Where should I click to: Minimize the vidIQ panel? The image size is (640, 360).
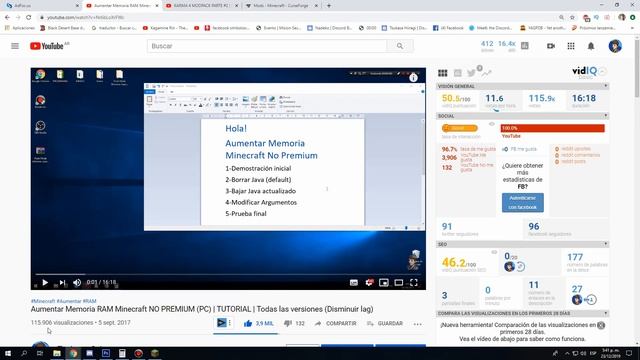click(602, 71)
